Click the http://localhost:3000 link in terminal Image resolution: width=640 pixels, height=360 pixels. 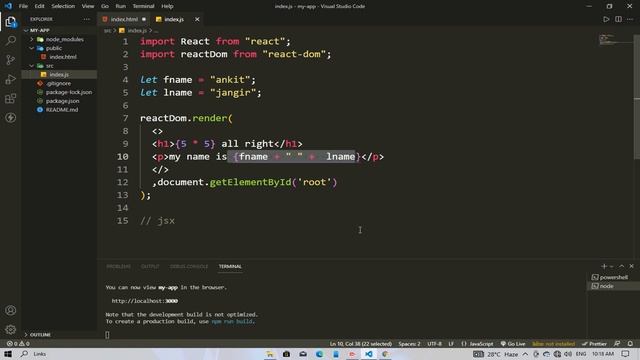(x=144, y=301)
